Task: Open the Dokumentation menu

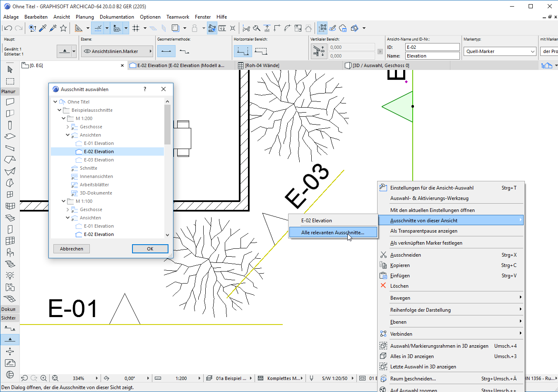Action: click(x=117, y=17)
